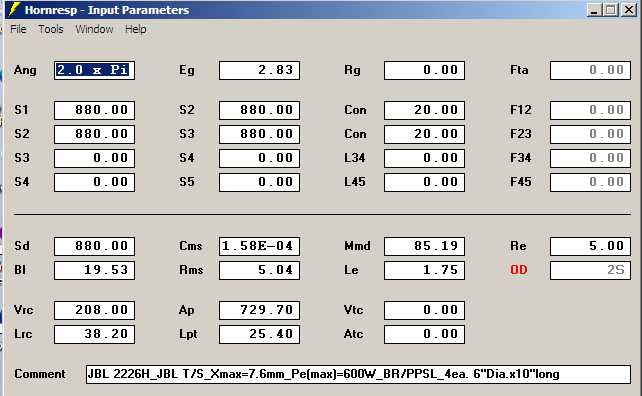Screen dimensions: 642x396
Task: Click the Comment label
Action: (x=40, y=374)
